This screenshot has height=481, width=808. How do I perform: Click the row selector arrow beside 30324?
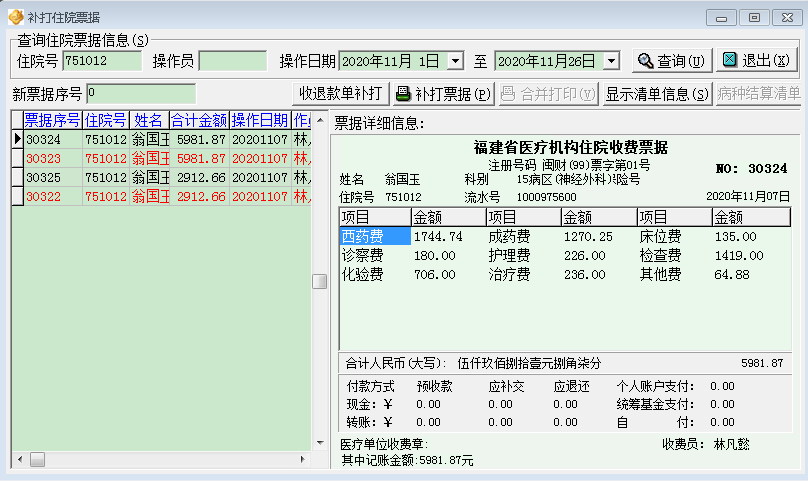(x=18, y=139)
